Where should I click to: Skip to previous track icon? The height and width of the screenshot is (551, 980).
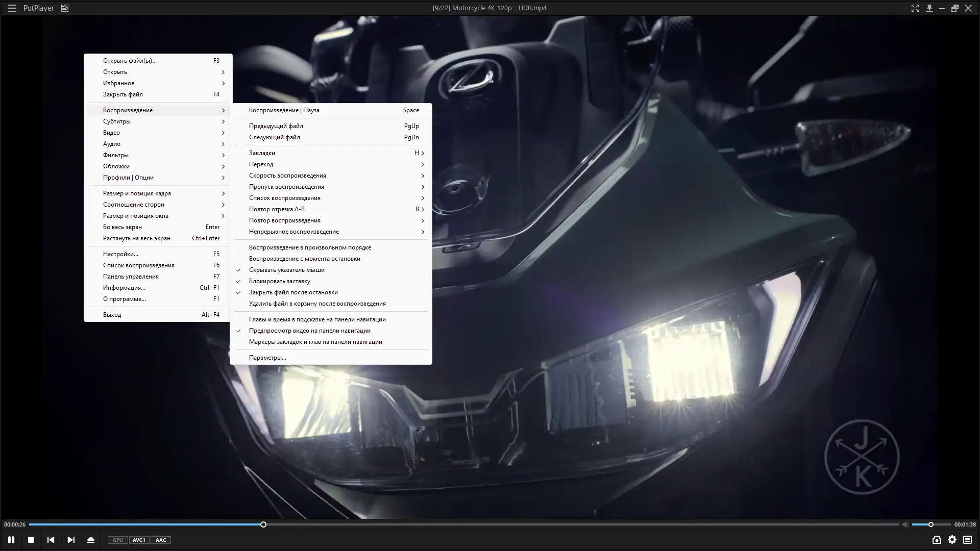(x=51, y=540)
